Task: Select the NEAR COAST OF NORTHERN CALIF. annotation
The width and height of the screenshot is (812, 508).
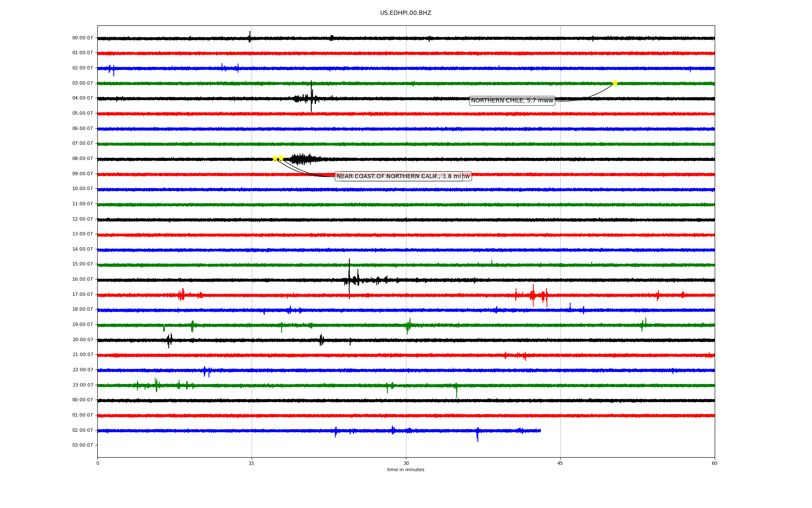Action: coord(398,177)
